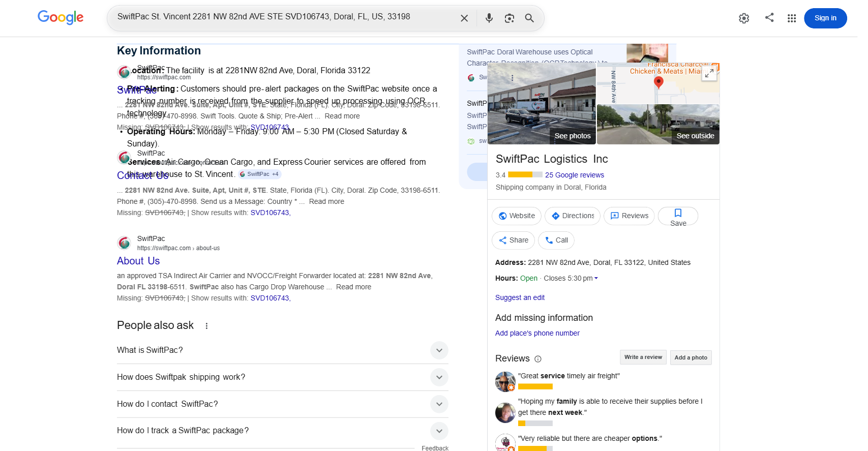Click the Key Information heading
Screen dimensions: 868x451
(159, 51)
